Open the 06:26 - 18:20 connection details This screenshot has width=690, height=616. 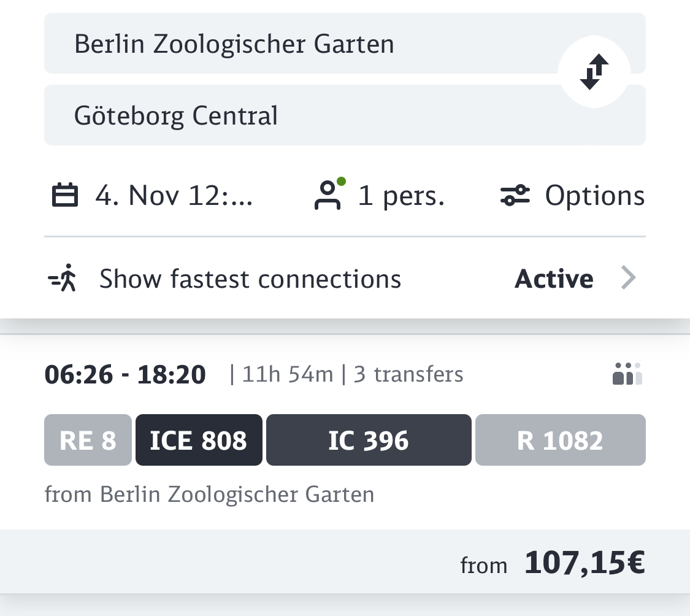(x=125, y=374)
